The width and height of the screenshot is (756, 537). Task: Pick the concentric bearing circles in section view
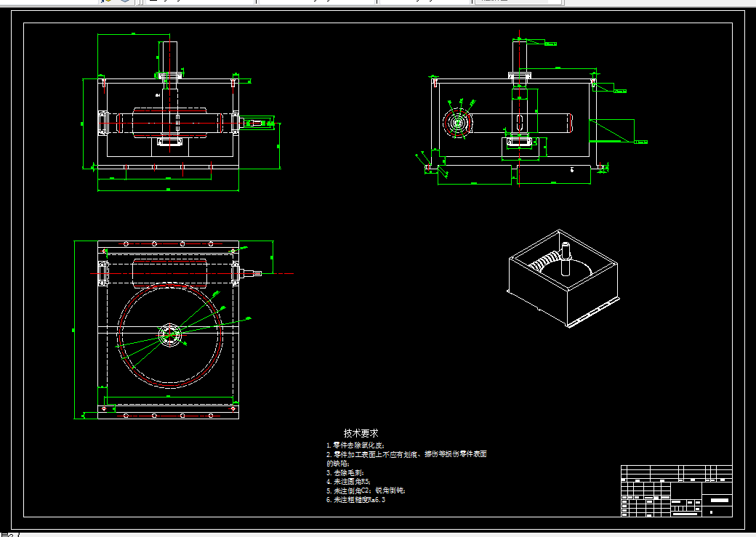pos(457,123)
